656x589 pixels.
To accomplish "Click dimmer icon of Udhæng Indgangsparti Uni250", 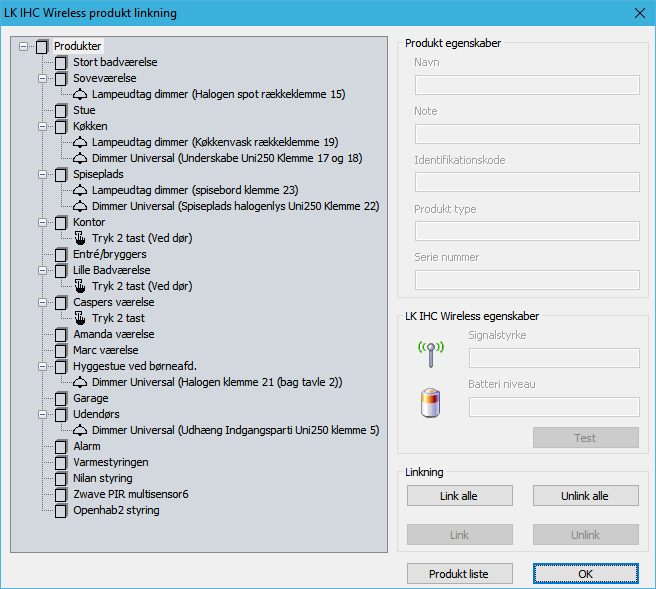I will click(x=80, y=430).
